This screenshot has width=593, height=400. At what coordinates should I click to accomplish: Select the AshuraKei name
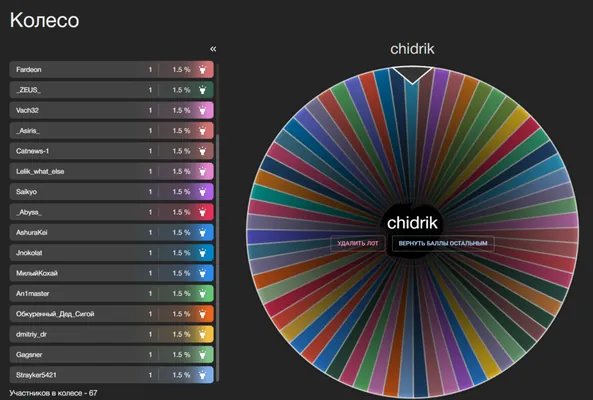(x=32, y=233)
